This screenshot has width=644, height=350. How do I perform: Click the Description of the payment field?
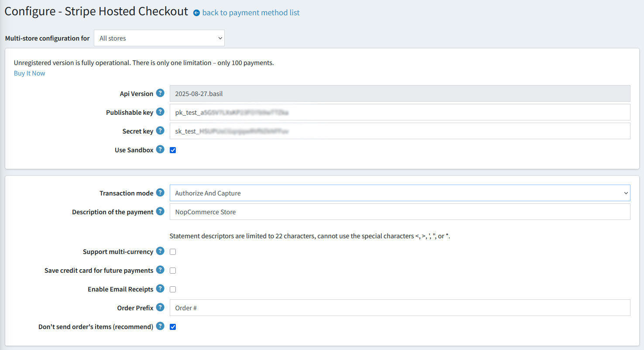pos(400,212)
